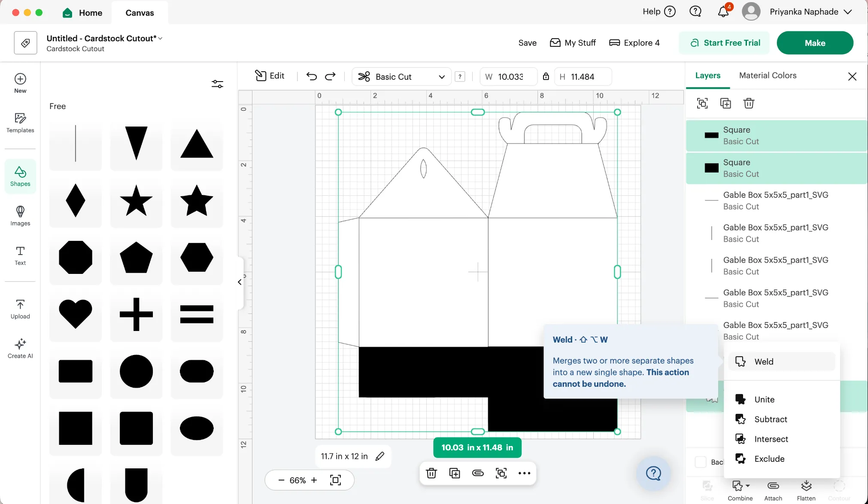Click the Flatten button
This screenshot has height=504, width=868.
(806, 490)
